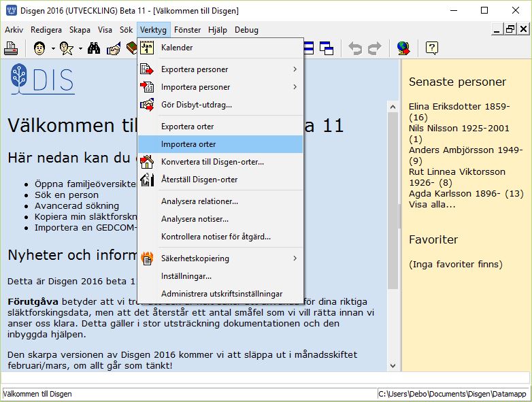This screenshot has width=532, height=402.
Task: Click the undo arrow icon
Action: click(355, 48)
